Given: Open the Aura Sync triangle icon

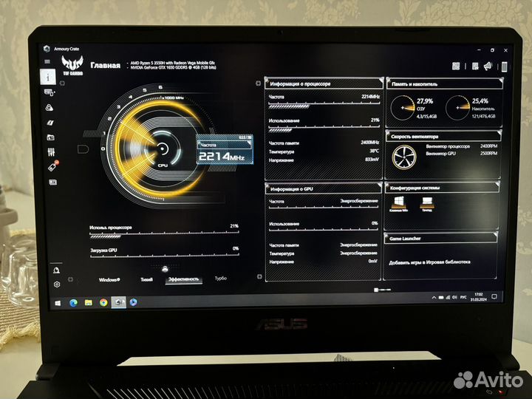Looking at the screenshot, I should [50, 108].
